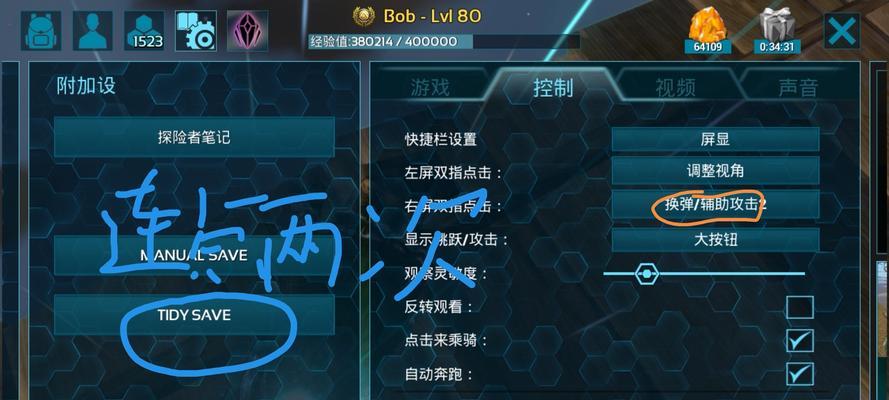Screen dimensions: 889x400
Task: Click the TIDY SAVE button
Action: 194,314
